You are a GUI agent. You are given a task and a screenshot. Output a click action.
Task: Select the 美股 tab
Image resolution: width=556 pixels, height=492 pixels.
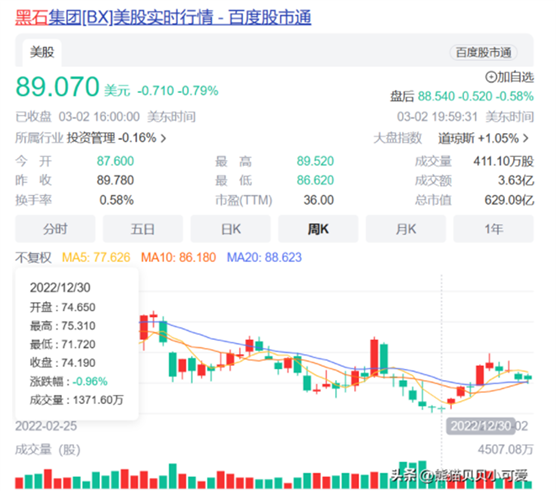point(42,52)
